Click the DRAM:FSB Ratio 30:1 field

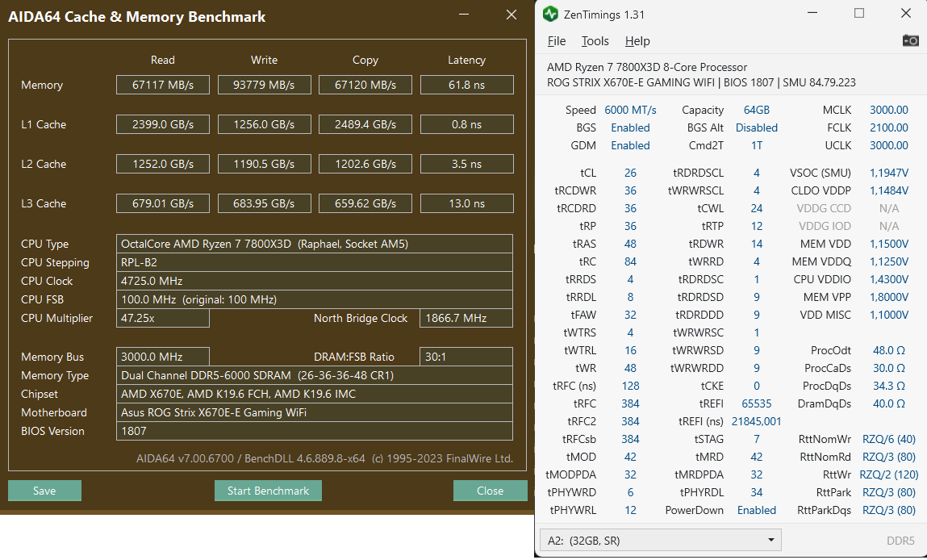pos(466,357)
